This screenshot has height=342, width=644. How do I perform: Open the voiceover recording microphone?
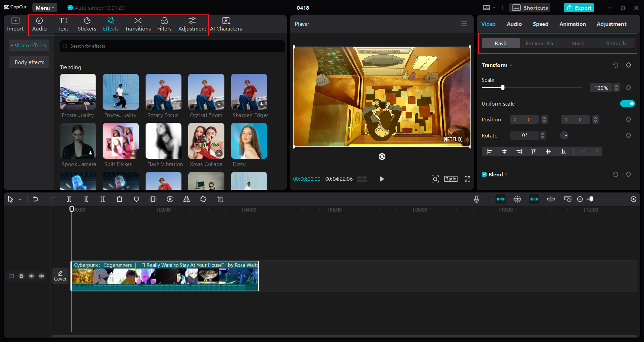coord(477,199)
